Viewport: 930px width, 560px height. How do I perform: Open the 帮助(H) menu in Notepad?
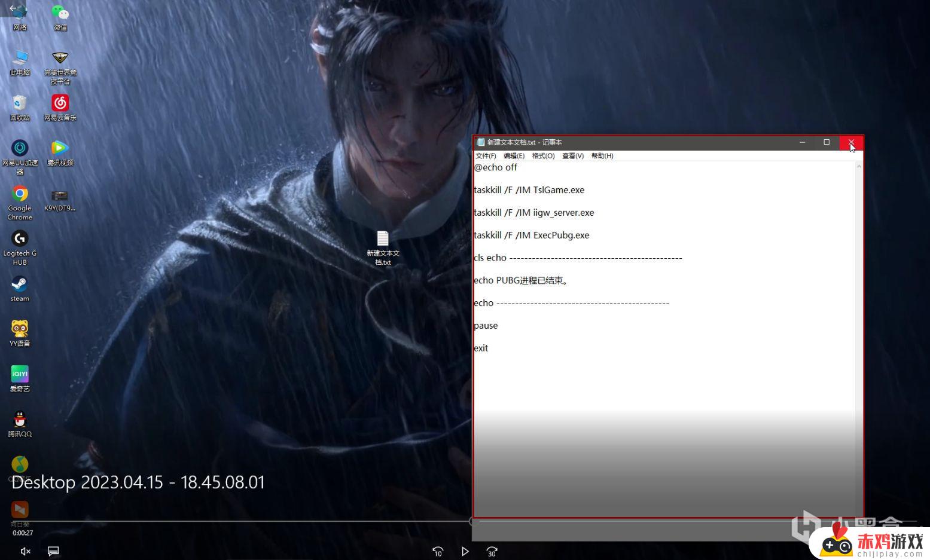pos(602,155)
